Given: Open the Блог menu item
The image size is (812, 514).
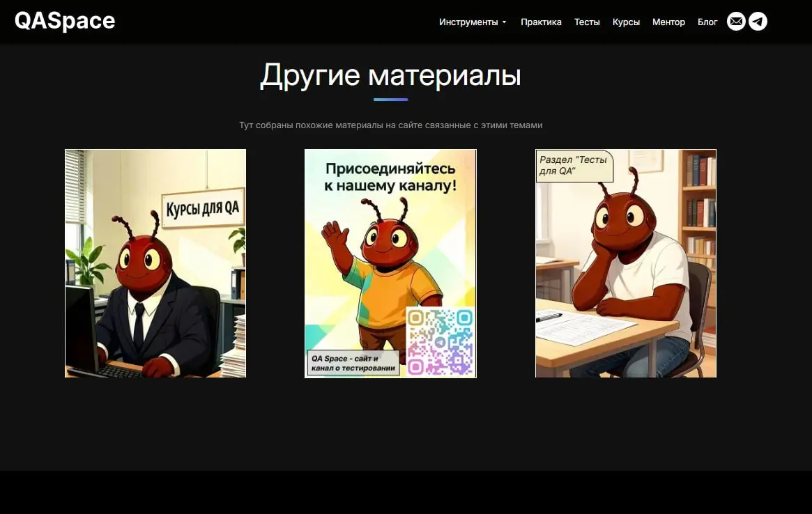Looking at the screenshot, I should coord(707,22).
